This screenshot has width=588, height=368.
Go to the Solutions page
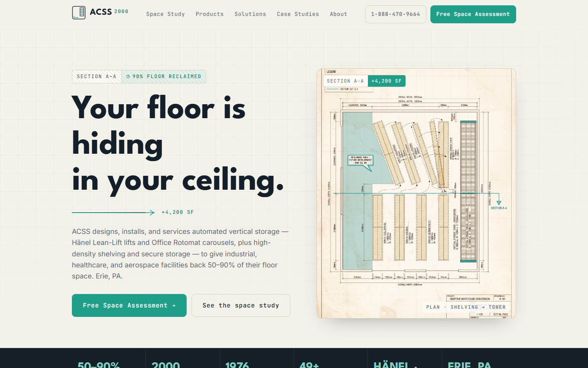(x=250, y=14)
